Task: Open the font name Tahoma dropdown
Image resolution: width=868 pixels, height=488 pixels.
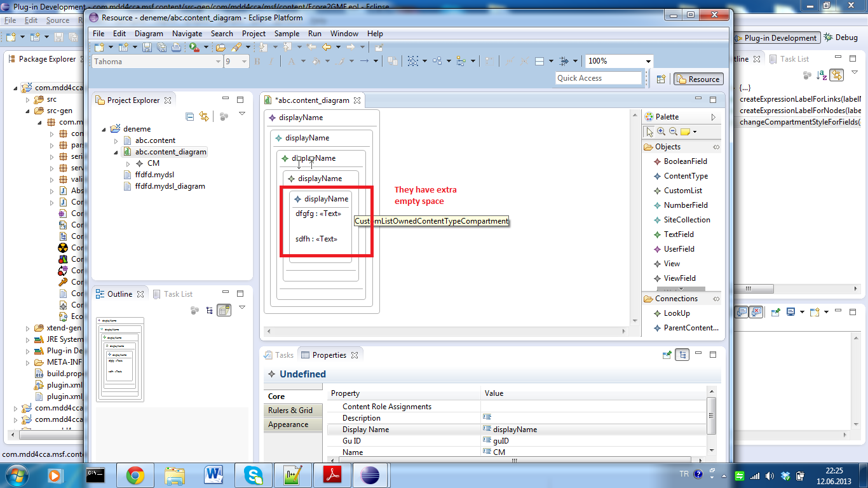Action: click(x=219, y=62)
